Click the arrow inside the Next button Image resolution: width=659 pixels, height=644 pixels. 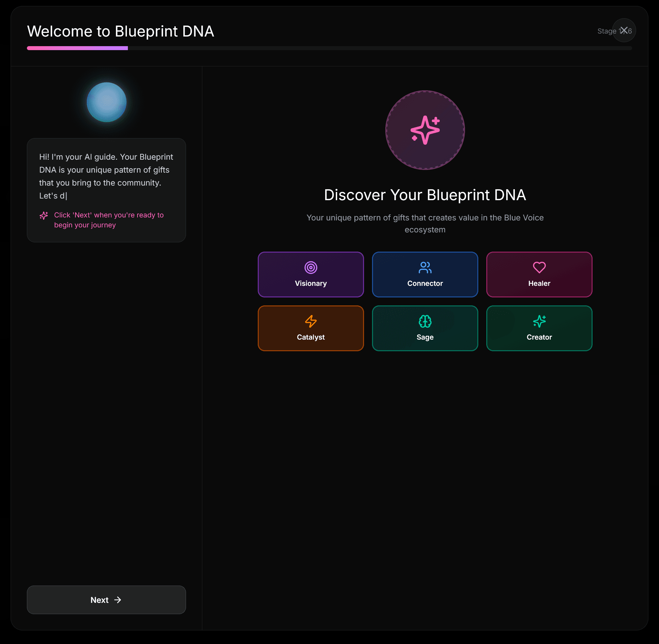(118, 600)
